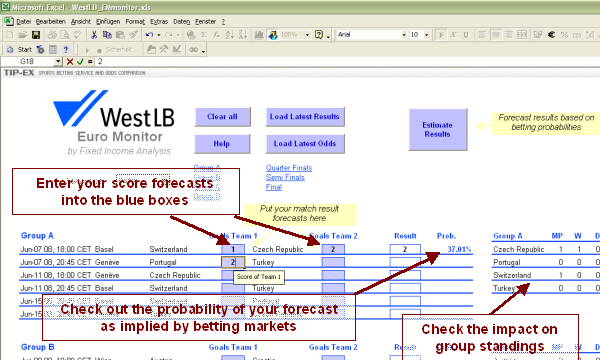Open the Fenster menu
600x360 pixels.
(x=205, y=22)
